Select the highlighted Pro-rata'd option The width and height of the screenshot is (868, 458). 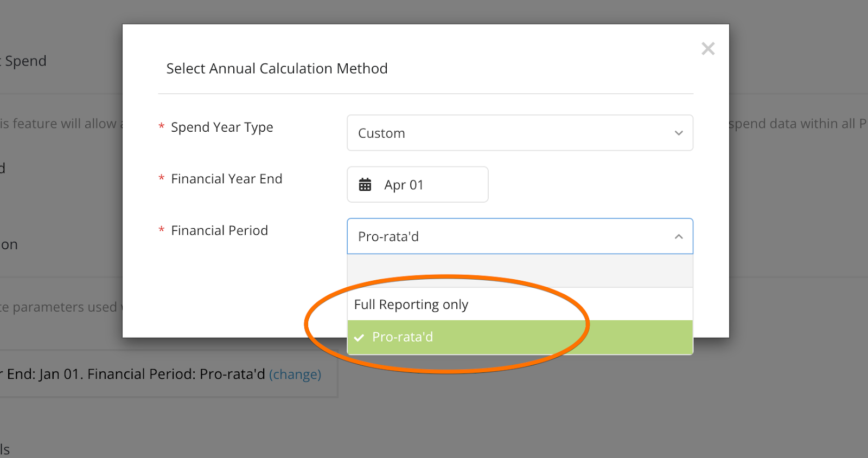point(520,337)
